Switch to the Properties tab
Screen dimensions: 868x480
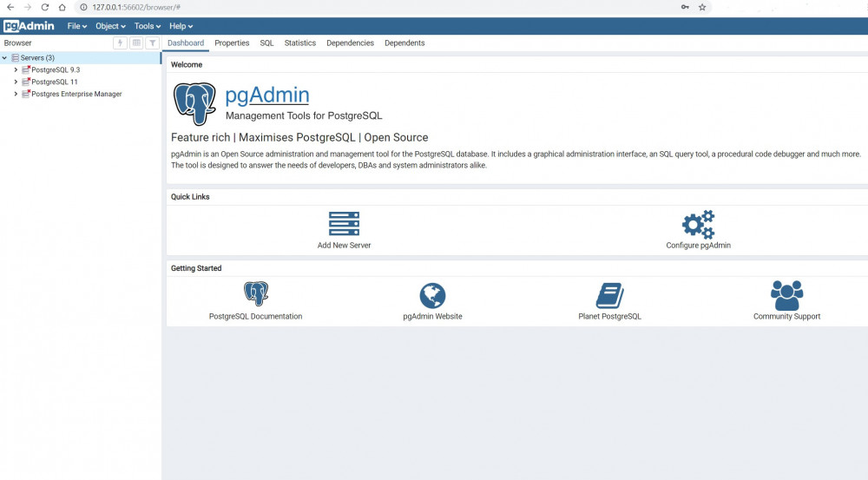coord(232,43)
